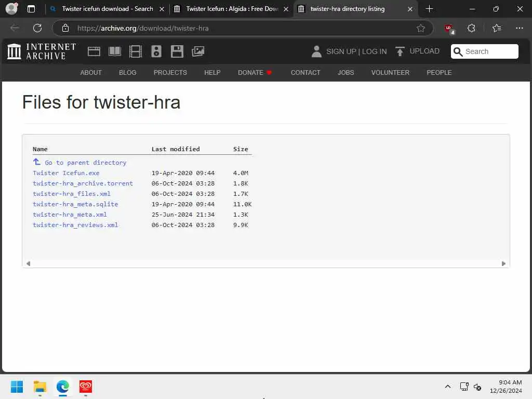This screenshot has height=399, width=532.
Task: Click the listing's right scroll arrow
Action: click(x=503, y=263)
